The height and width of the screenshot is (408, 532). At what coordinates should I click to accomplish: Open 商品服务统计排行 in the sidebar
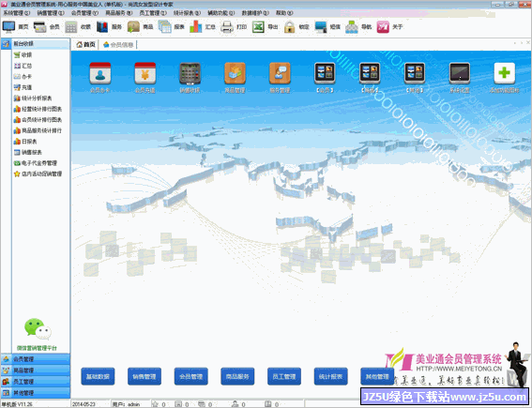pyautogui.click(x=38, y=130)
